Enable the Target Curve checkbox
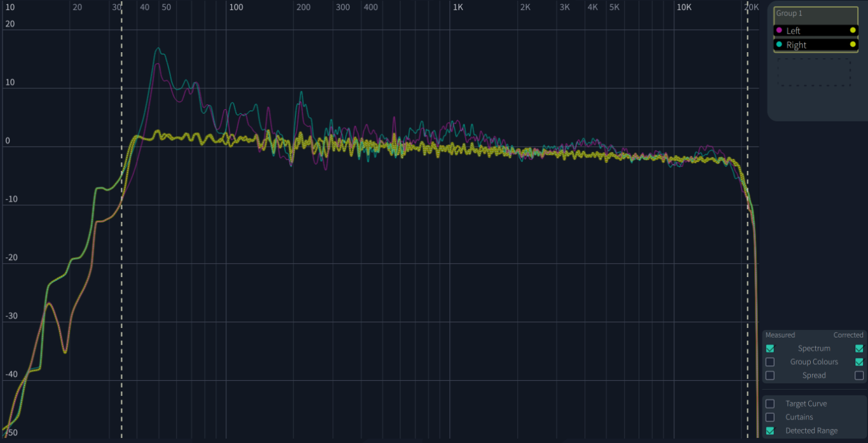The image size is (868, 443). point(770,404)
